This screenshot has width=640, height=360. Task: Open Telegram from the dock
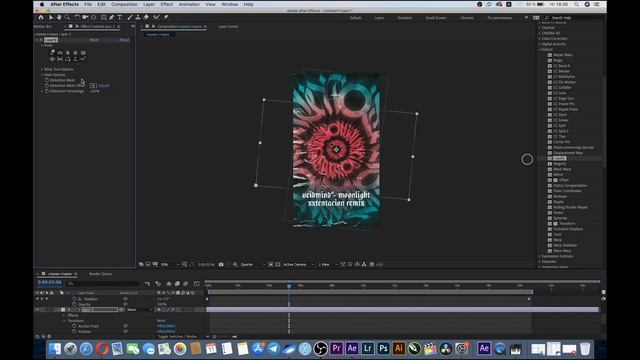(x=273, y=349)
